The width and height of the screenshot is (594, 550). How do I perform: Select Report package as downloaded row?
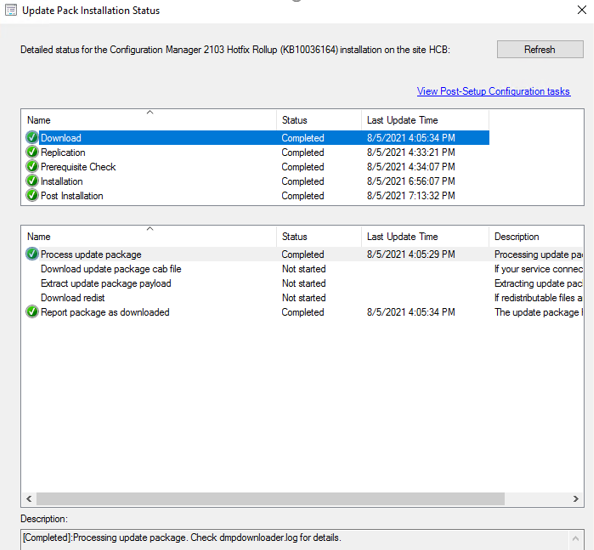click(x=304, y=312)
